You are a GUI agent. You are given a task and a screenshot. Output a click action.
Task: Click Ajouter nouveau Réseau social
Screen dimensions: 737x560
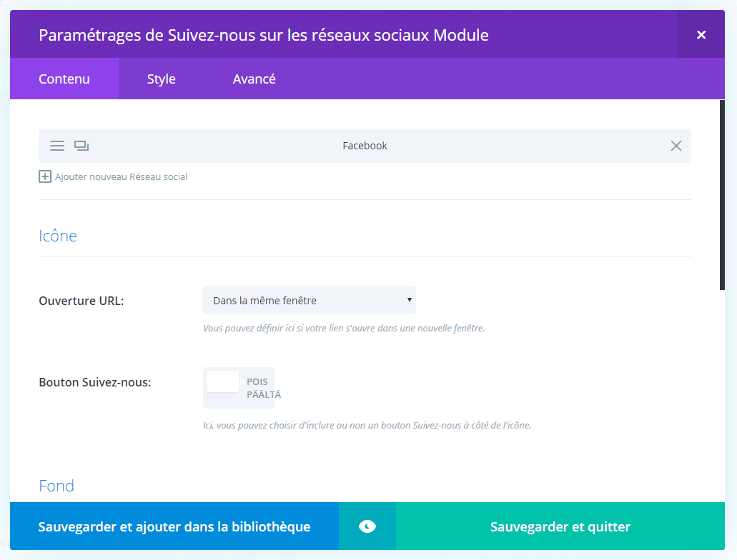pos(121,176)
